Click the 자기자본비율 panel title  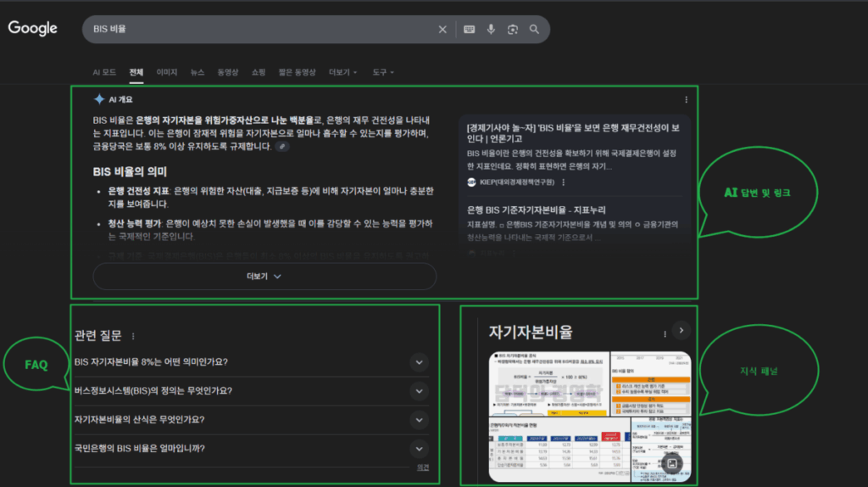(x=531, y=333)
